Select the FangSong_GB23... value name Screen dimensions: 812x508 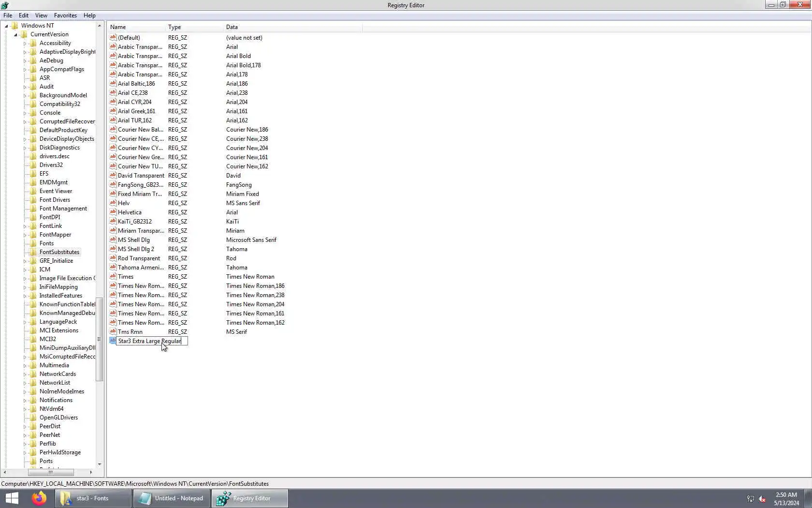(x=141, y=185)
